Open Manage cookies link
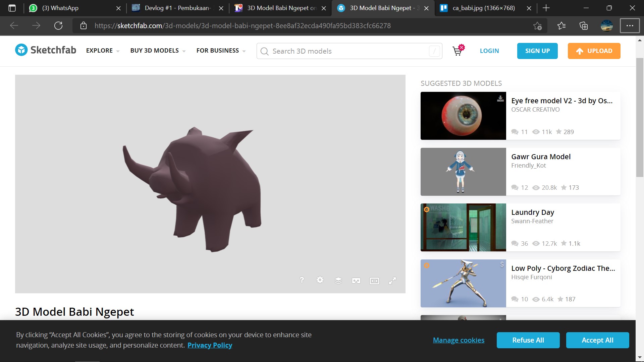 tap(459, 340)
